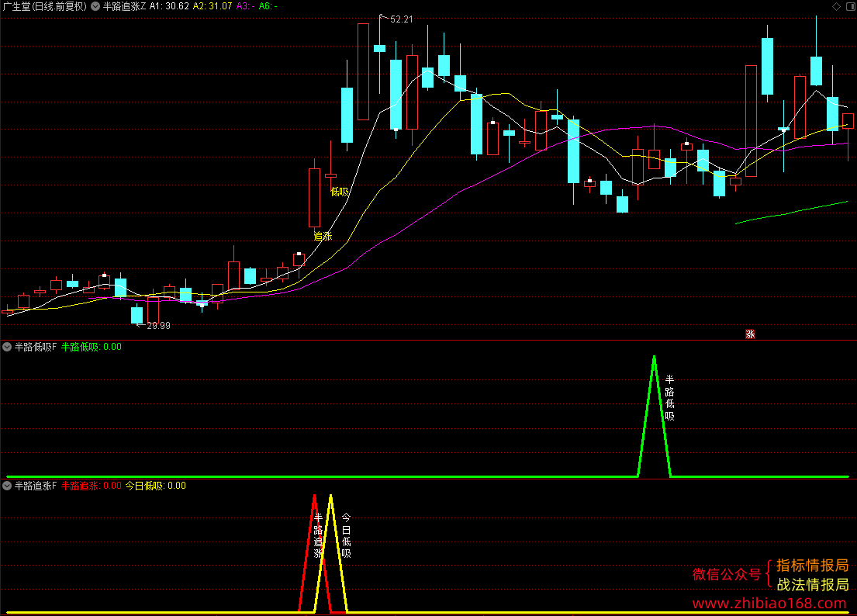This screenshot has height=616, width=857.
Task: Click the yellow 追涨 signal label
Action: click(x=323, y=236)
